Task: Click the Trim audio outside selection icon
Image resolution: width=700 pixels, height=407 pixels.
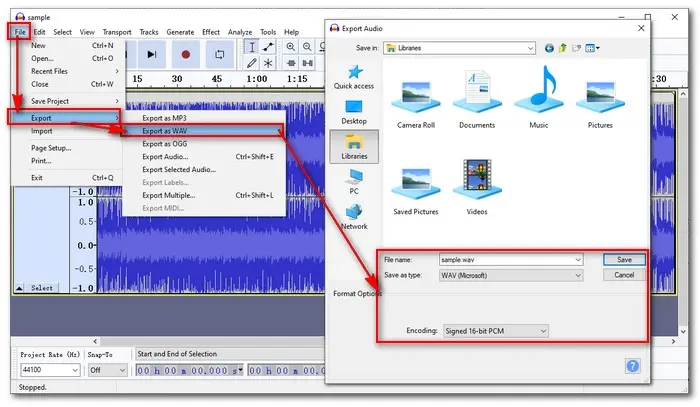Action: coord(291,63)
